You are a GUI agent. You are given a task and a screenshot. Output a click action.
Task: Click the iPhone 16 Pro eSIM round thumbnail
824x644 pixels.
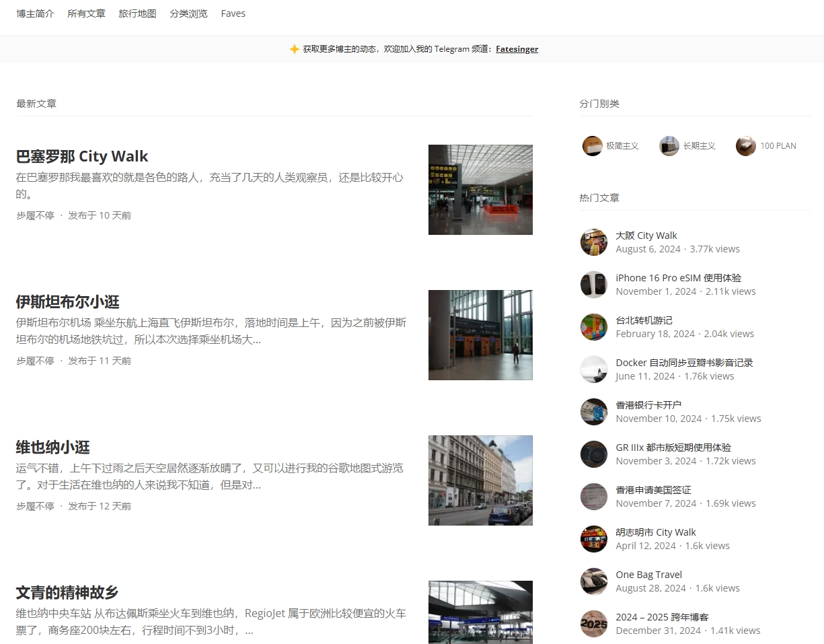click(x=593, y=285)
